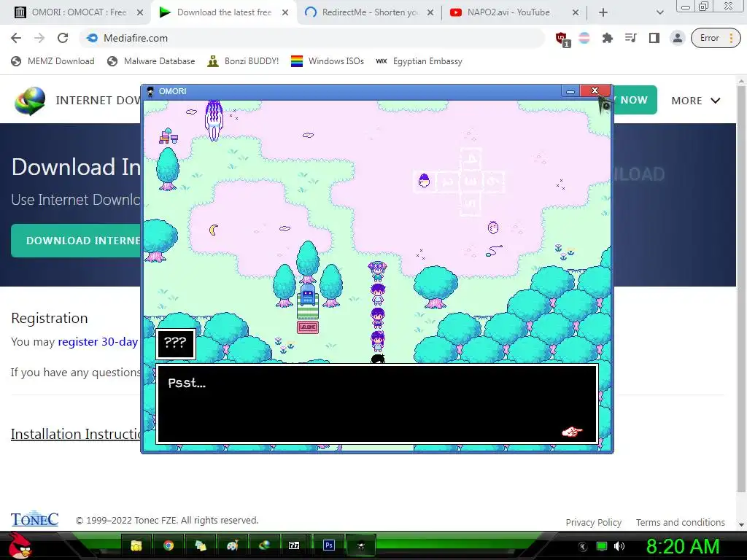Click the green network monitor tray icon
The image size is (747, 560).
point(602,546)
